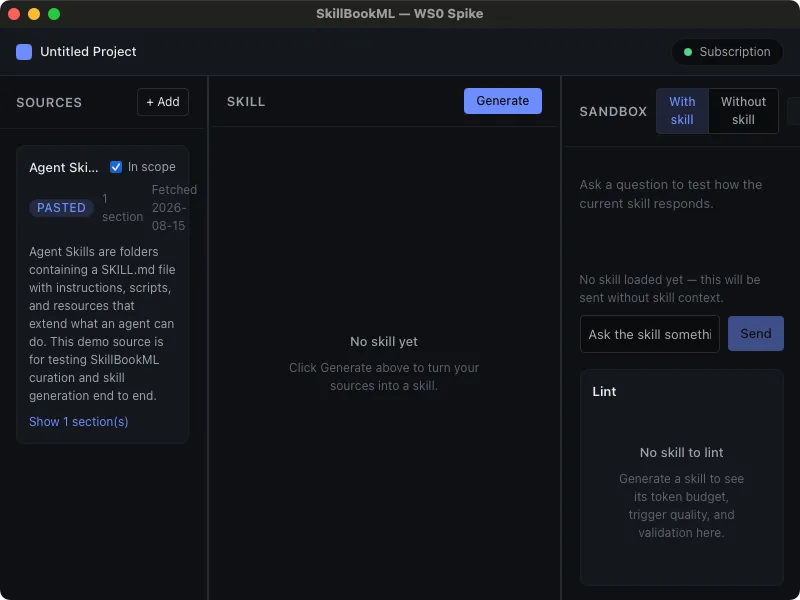The image size is (800, 600).
Task: Click the Untitled Project name
Action: pyautogui.click(x=88, y=52)
